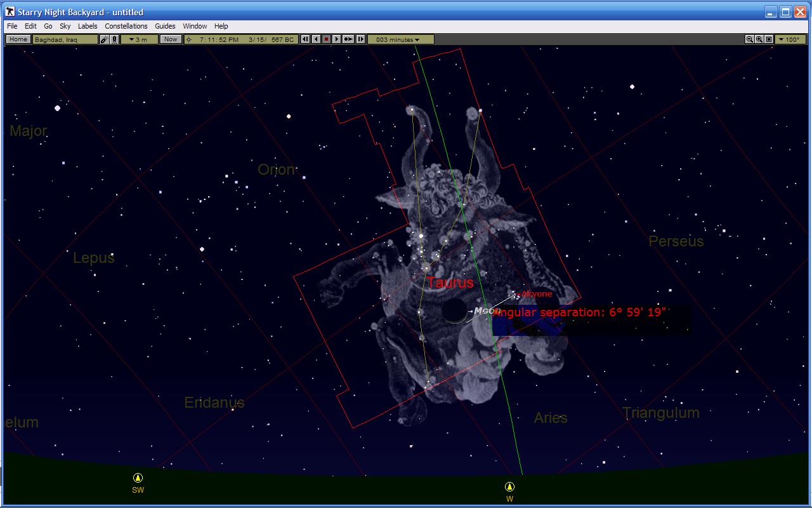Click the Lepus constellation label
Viewport: 812px width, 508px height.
click(94, 258)
